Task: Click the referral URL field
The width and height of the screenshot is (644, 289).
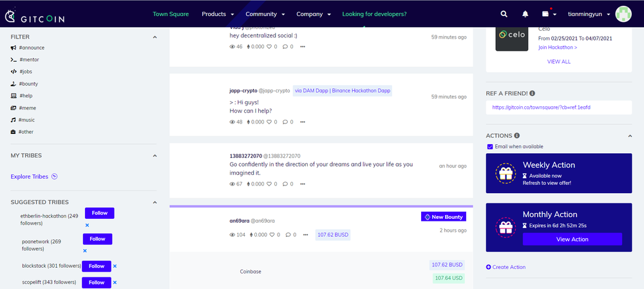Action: pyautogui.click(x=558, y=107)
